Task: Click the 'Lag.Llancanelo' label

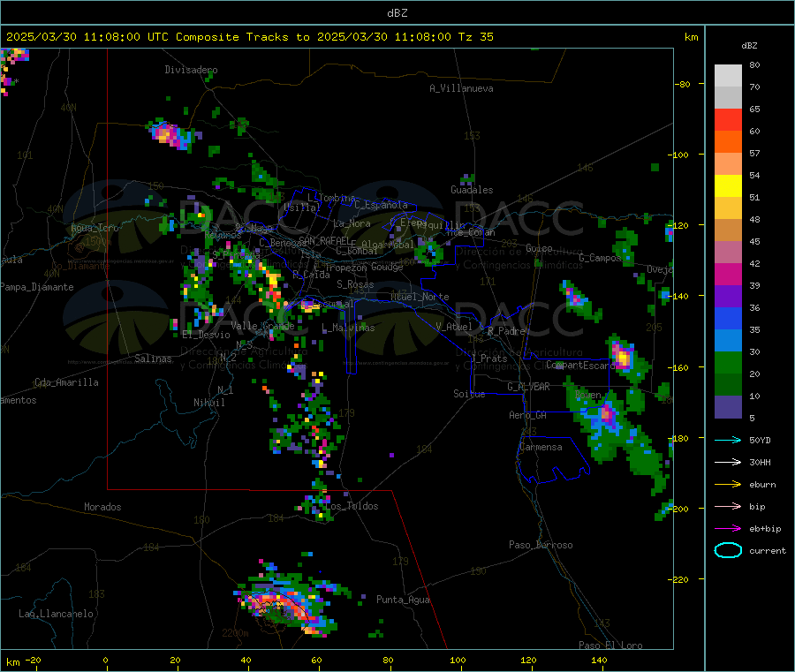Action: pyautogui.click(x=56, y=614)
